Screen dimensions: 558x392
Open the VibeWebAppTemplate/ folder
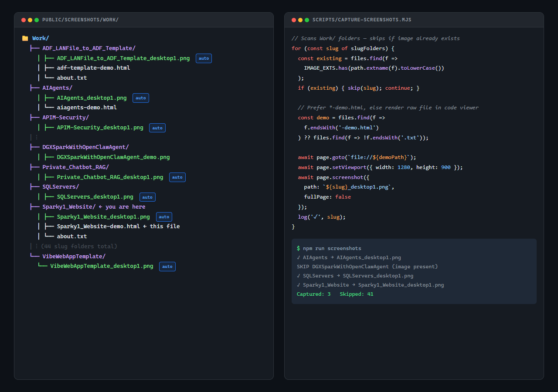click(74, 257)
